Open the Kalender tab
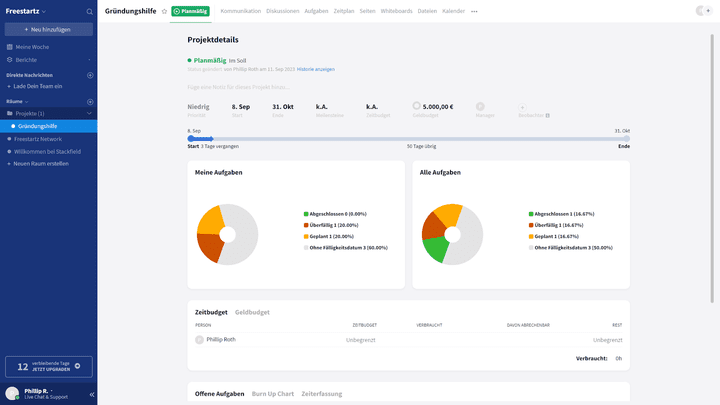720x405 pixels. point(453,11)
